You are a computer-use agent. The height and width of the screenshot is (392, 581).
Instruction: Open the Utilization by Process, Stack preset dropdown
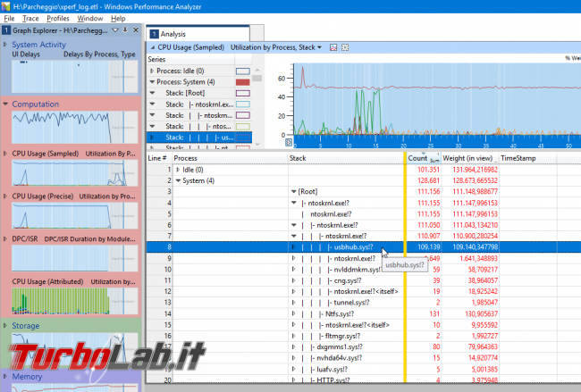click(276, 47)
